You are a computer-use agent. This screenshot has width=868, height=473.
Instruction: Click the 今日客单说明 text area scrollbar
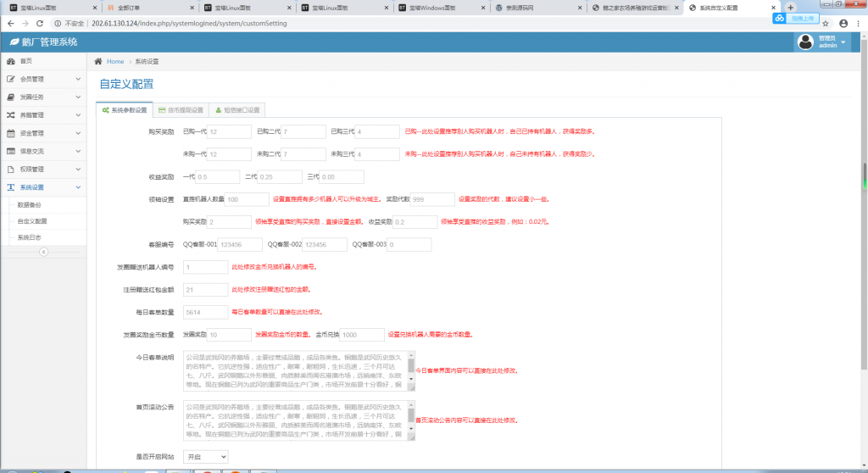click(412, 370)
